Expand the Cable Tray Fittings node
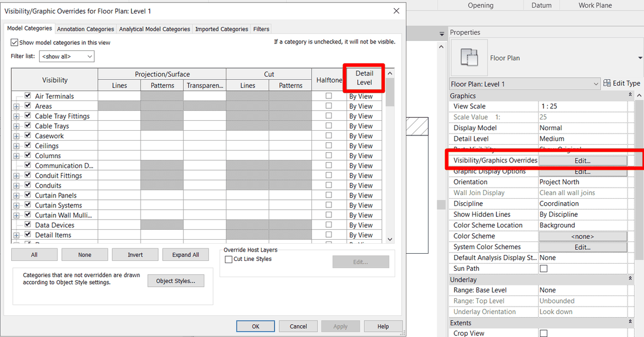Image resolution: width=644 pixels, height=337 pixels. (x=16, y=116)
